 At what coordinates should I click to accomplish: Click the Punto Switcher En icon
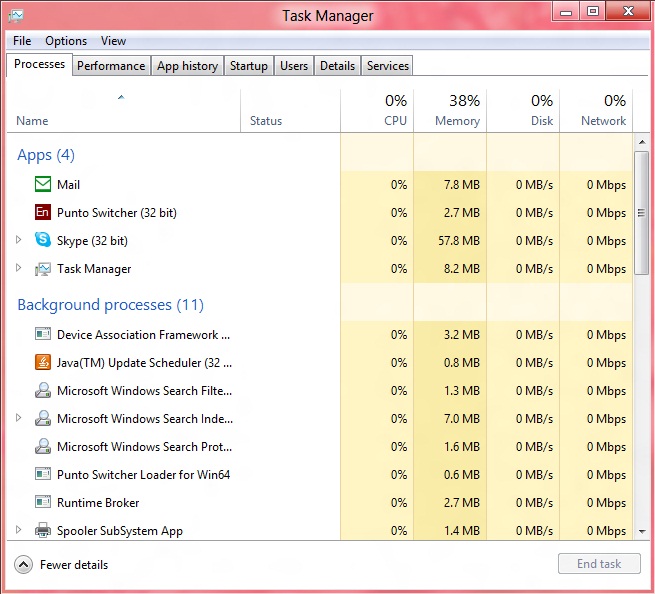[x=43, y=212]
